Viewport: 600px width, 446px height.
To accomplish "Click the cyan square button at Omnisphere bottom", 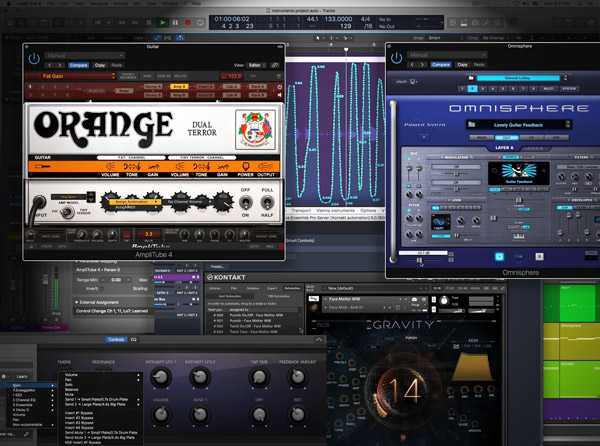I will pyautogui.click(x=499, y=257).
